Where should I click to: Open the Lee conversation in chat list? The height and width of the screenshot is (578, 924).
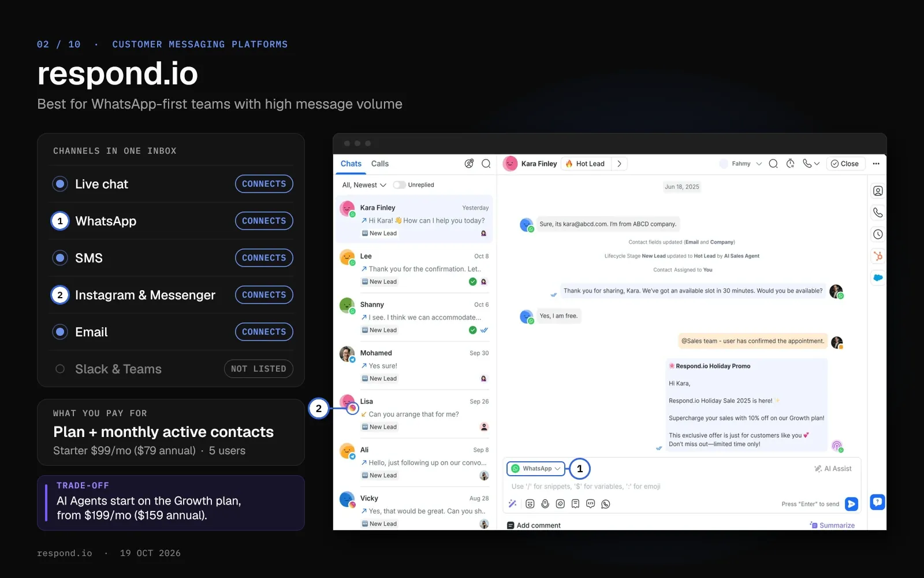[414, 269]
